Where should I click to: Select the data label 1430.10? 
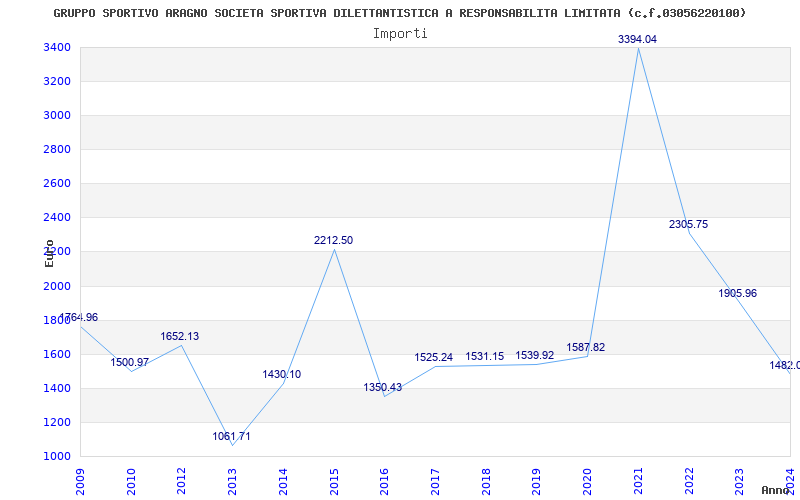coord(282,374)
